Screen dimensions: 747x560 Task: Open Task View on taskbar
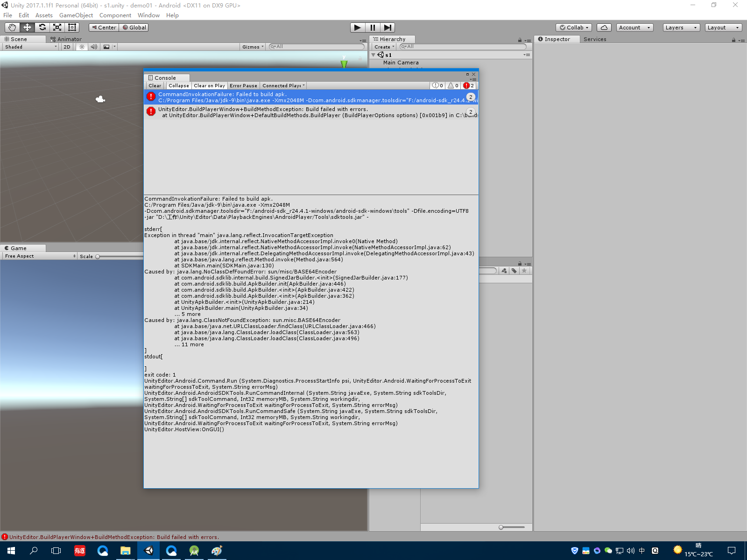[56, 551]
